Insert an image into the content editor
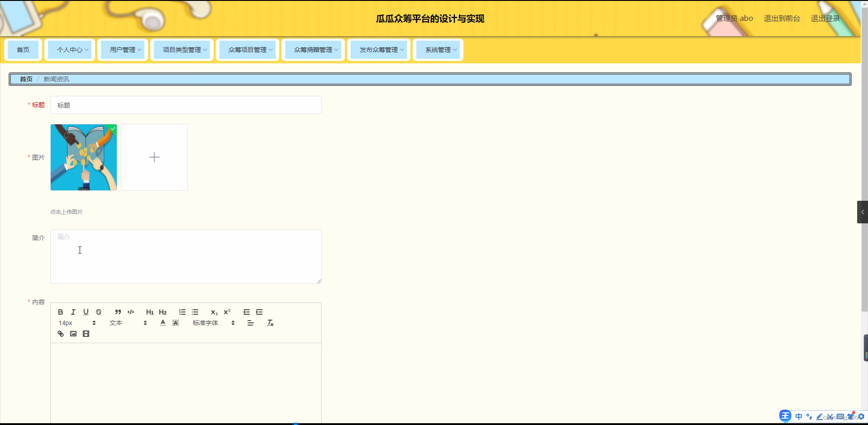This screenshot has width=868, height=425. coord(73,334)
